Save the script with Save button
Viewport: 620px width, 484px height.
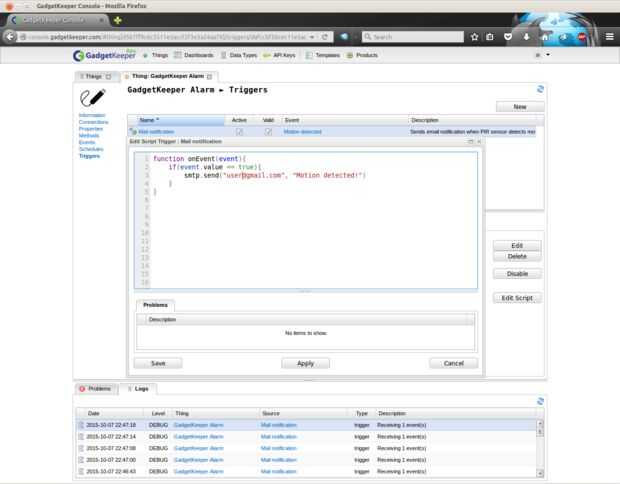[158, 363]
